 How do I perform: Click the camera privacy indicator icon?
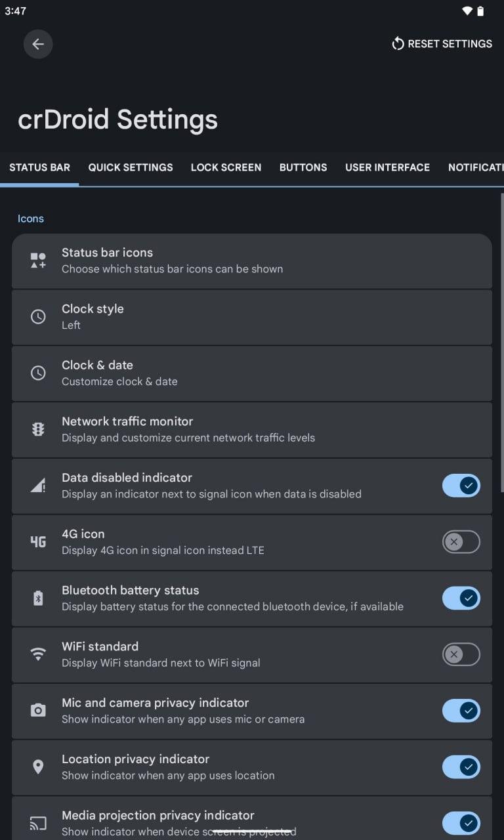coord(38,711)
